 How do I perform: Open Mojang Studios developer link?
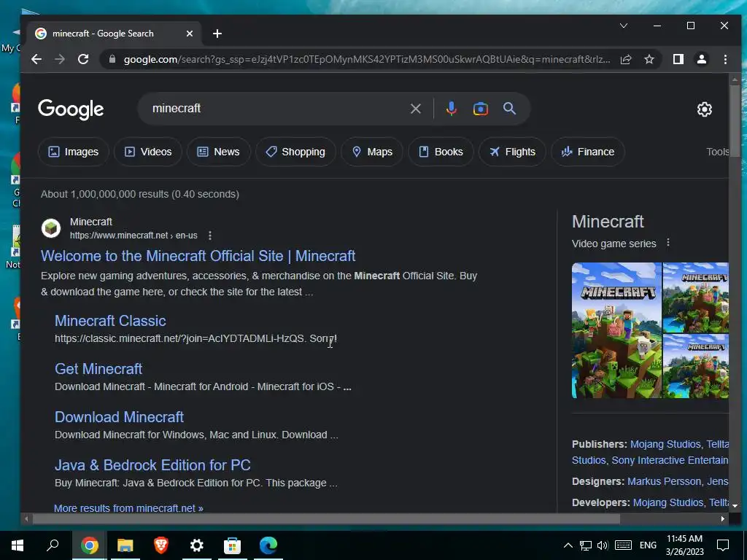point(668,502)
